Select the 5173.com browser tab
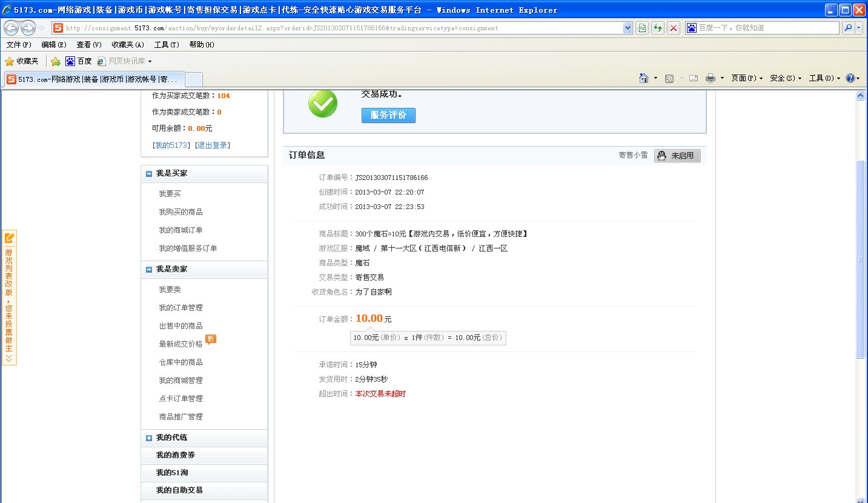 (93, 79)
